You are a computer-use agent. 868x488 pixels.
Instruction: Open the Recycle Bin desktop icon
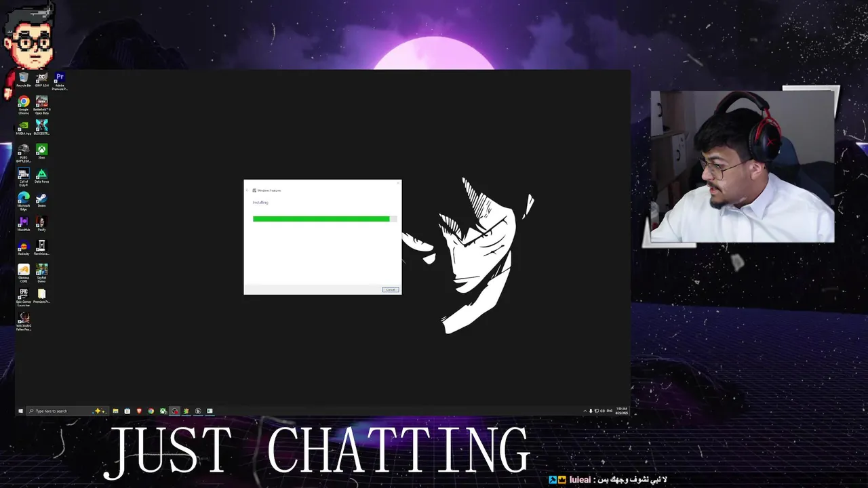(x=24, y=80)
